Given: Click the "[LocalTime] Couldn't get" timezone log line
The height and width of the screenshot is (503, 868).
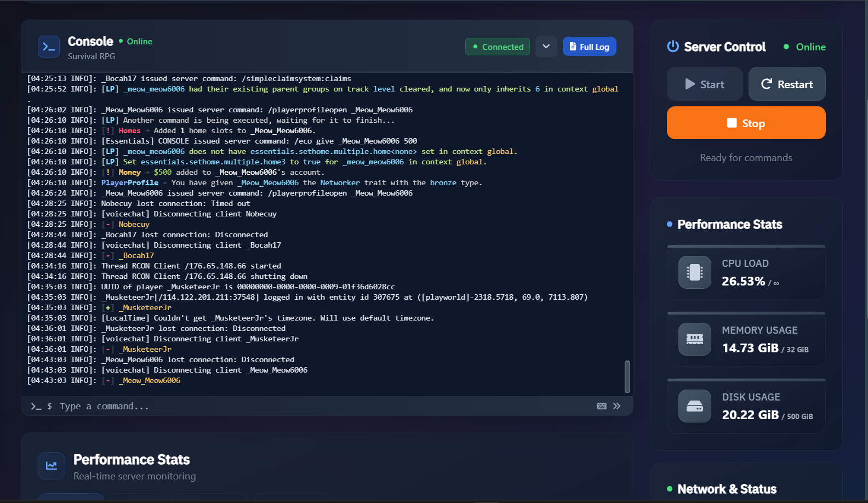Looking at the screenshot, I should tap(231, 318).
